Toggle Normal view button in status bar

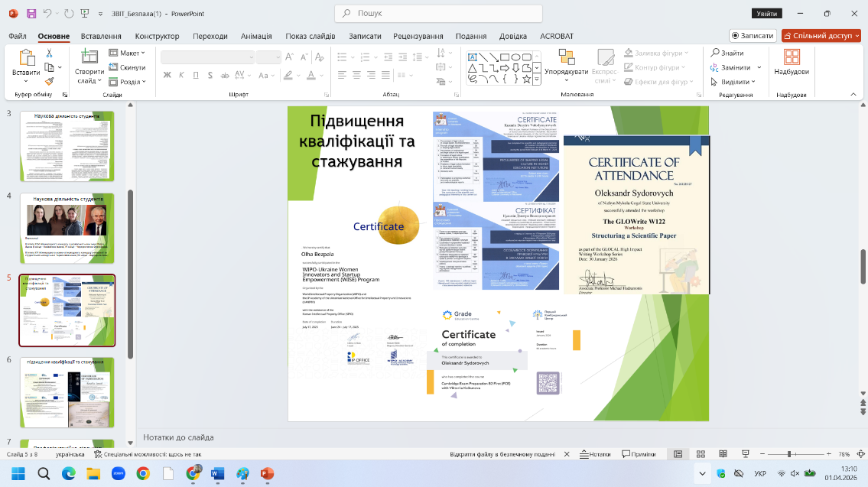tap(678, 454)
